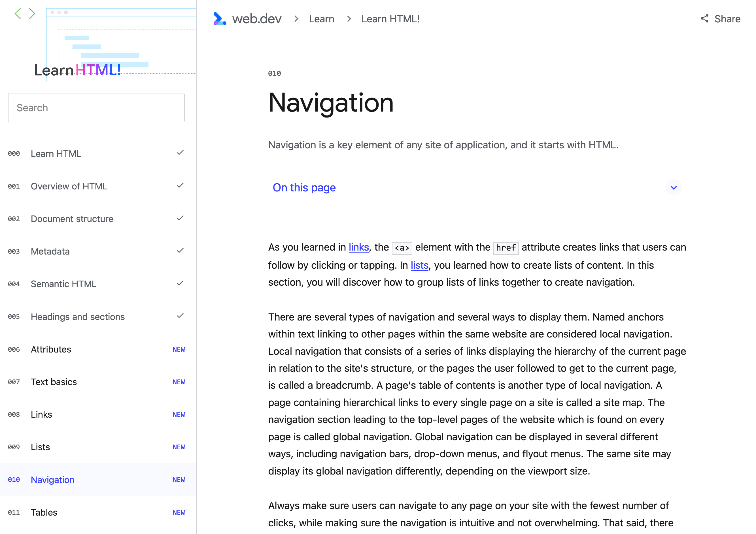The height and width of the screenshot is (534, 756).
Task: Toggle the checkmark on Overview of HTML
Action: [x=180, y=185]
